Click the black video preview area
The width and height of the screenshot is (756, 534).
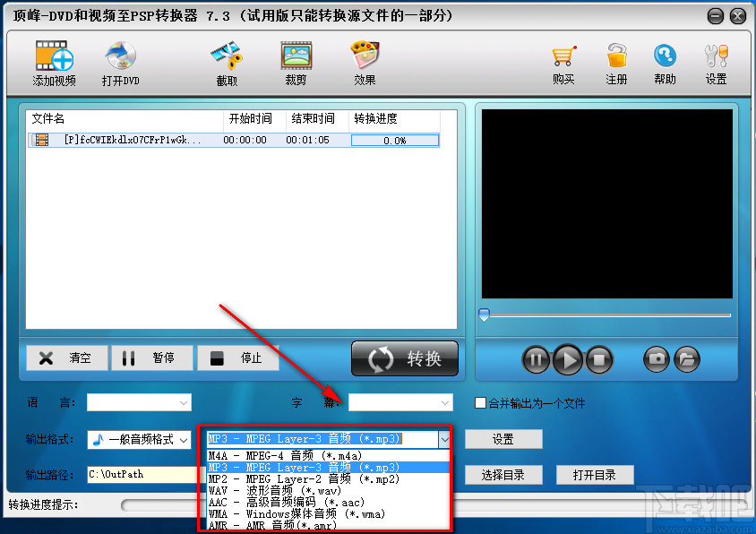point(607,203)
